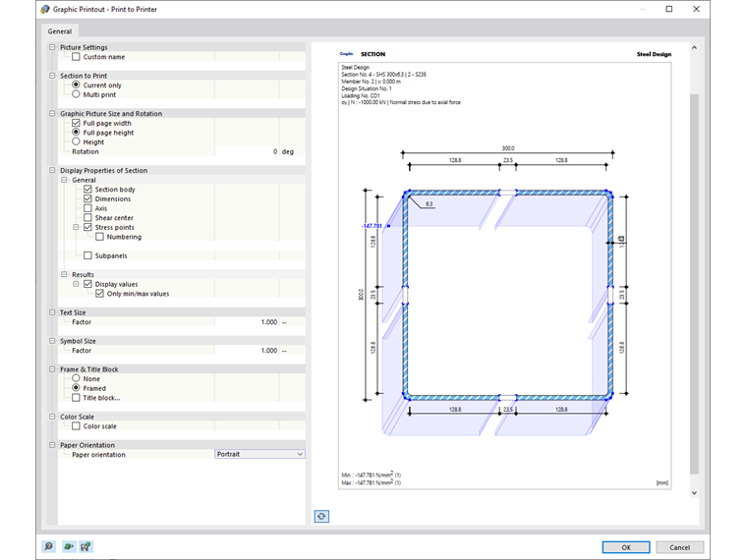747x560 pixels.
Task: Toggle the Dimensions checkbox
Action: click(87, 198)
